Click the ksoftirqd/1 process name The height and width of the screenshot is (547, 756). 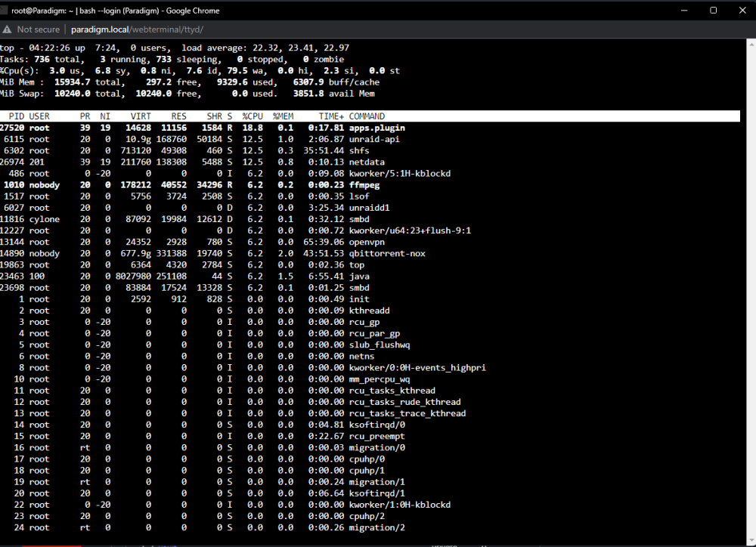377,493
